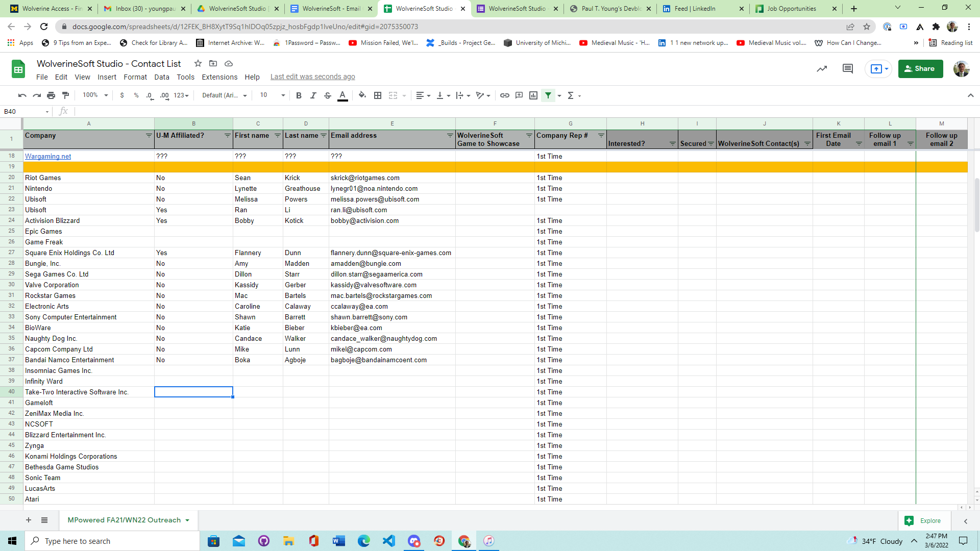Activate the paint format tool
980x551 pixels.
[x=65, y=95]
